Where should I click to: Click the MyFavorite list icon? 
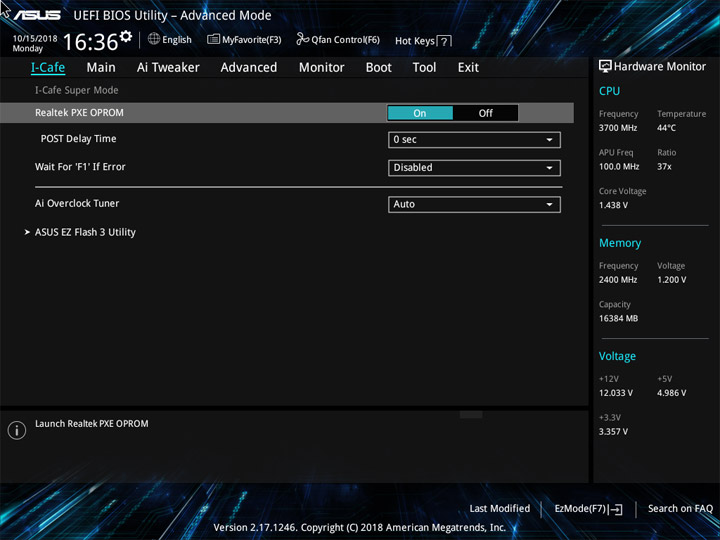pyautogui.click(x=213, y=39)
